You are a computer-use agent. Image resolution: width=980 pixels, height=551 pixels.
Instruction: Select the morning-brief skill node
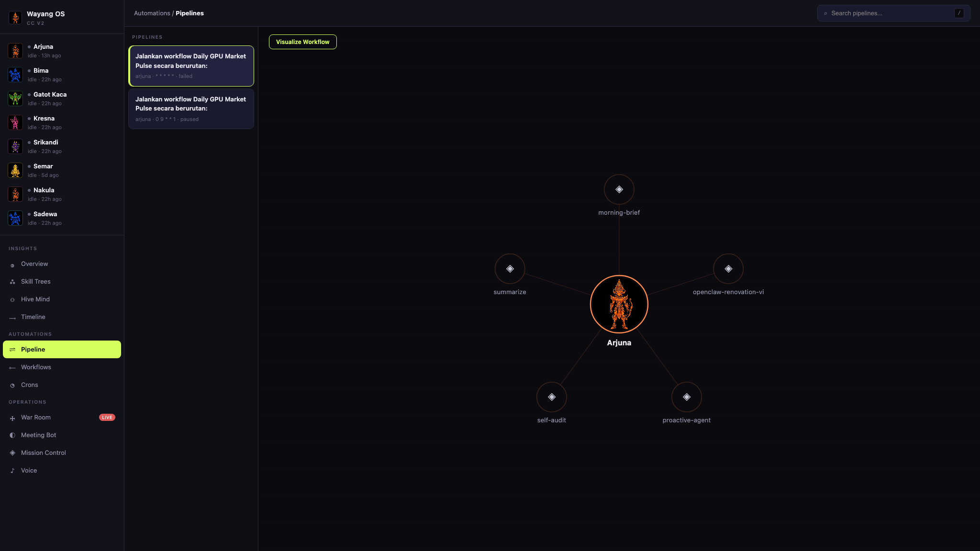coord(619,189)
